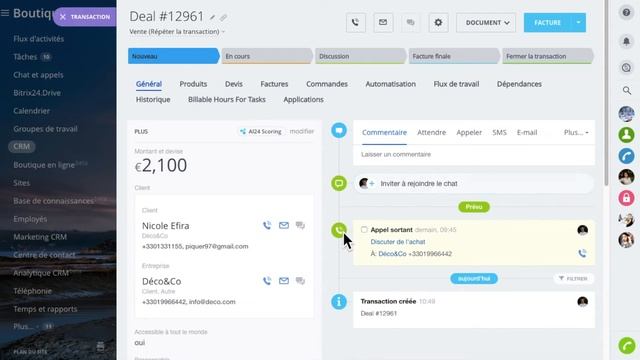Select the Commentaire timeline tab
640x360 pixels.
384,133
